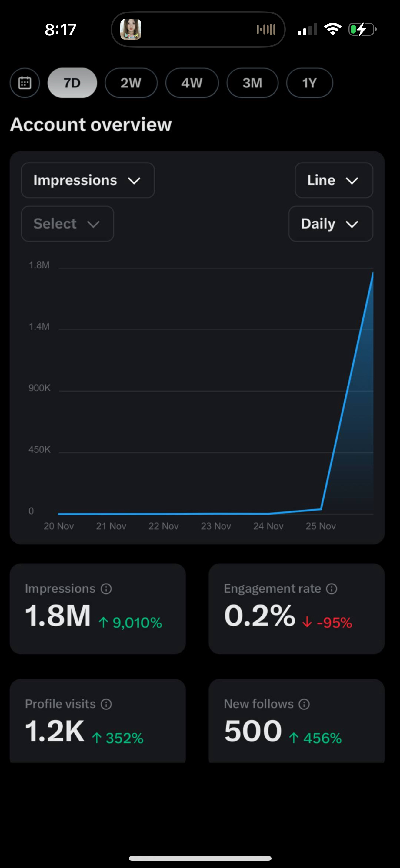Switch to the 1Y time range
This screenshot has width=400, height=868.
(309, 83)
